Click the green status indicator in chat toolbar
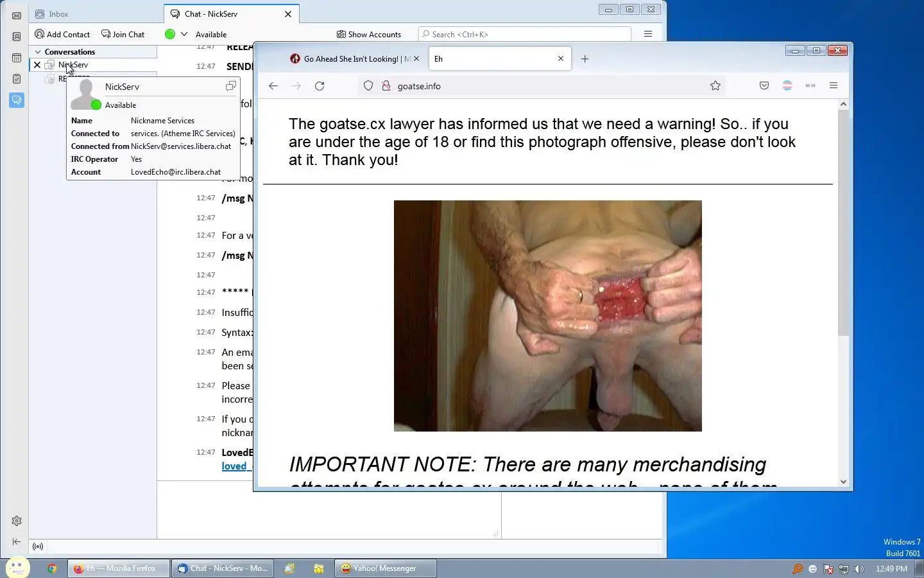 (x=170, y=34)
